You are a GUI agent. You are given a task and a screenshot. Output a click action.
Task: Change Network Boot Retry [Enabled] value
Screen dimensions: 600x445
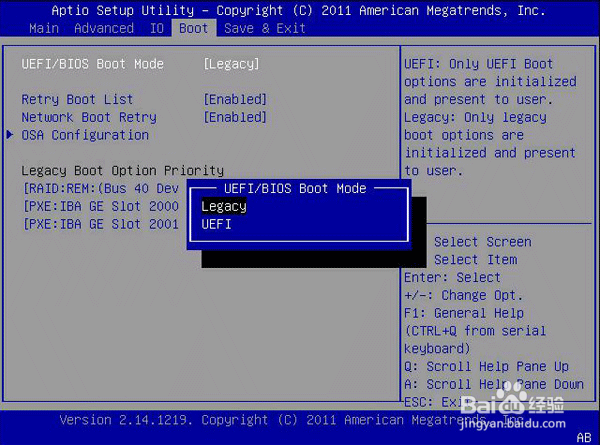[x=235, y=117]
